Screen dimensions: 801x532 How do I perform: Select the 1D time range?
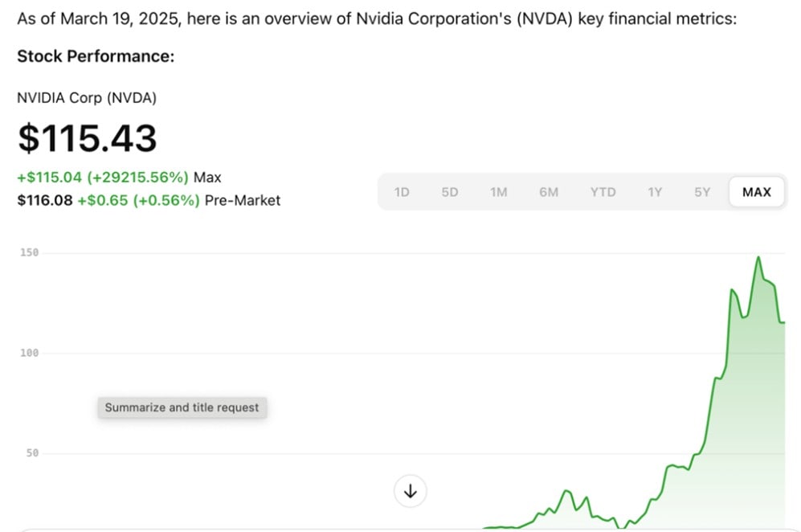point(402,192)
